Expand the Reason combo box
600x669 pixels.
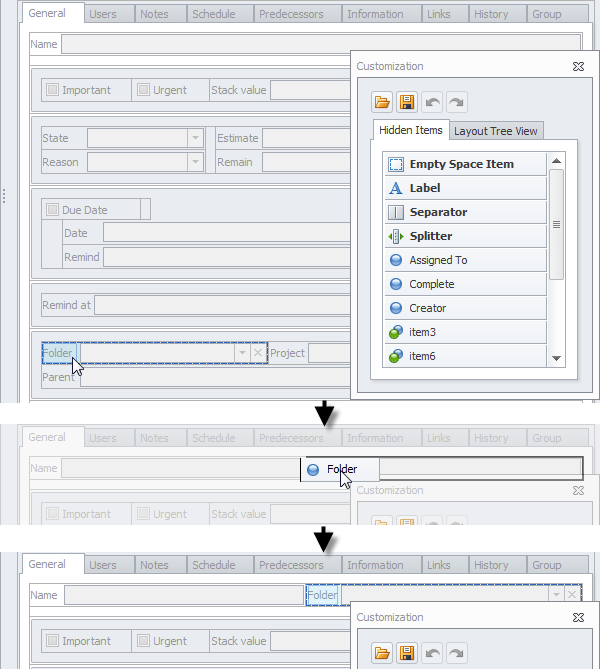(x=195, y=162)
